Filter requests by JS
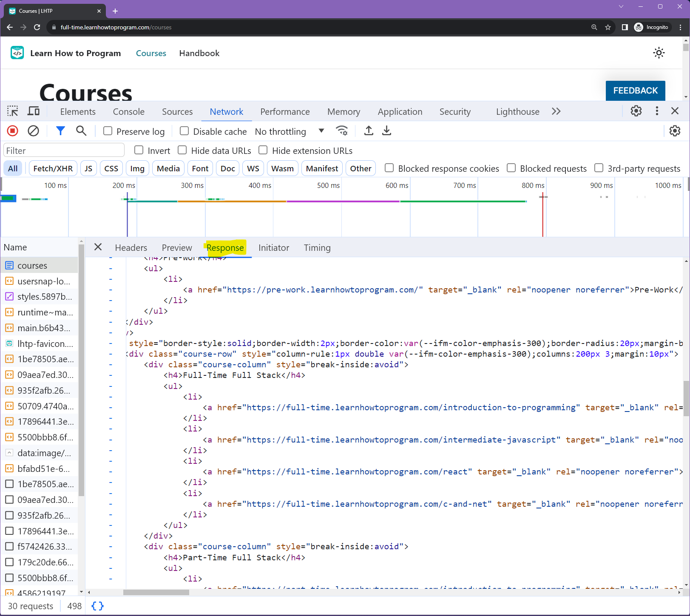Screen dimensions: 690x616 click(x=88, y=168)
